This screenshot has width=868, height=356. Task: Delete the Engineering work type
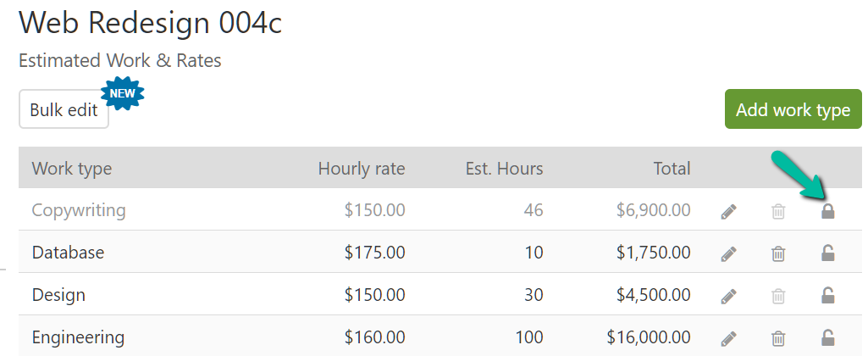coord(778,338)
